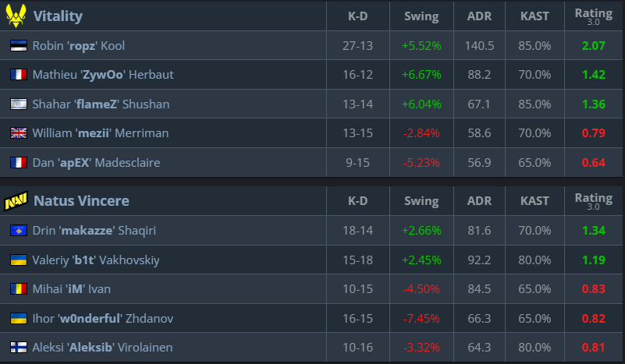Click the Ukrainian flag beside b1t

(x=18, y=260)
